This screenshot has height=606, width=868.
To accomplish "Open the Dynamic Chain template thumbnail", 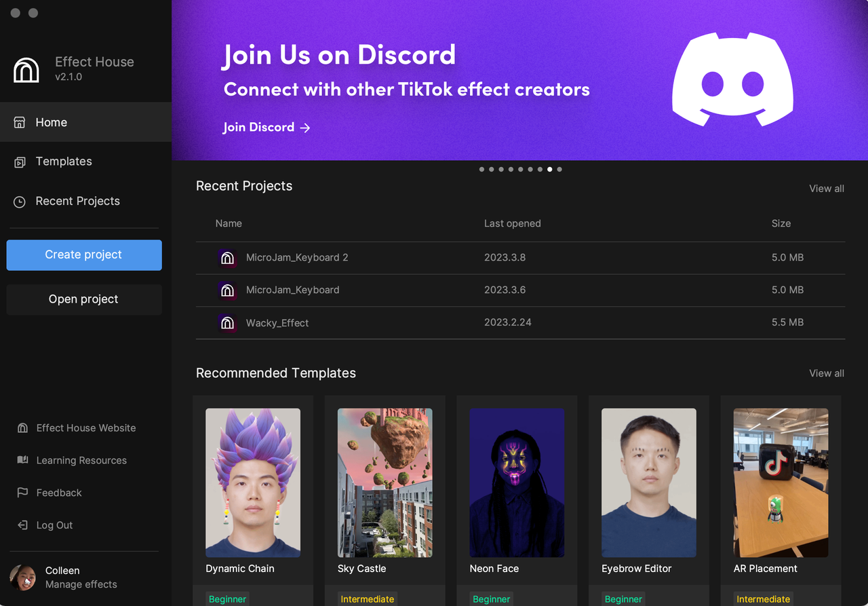I will 253,482.
